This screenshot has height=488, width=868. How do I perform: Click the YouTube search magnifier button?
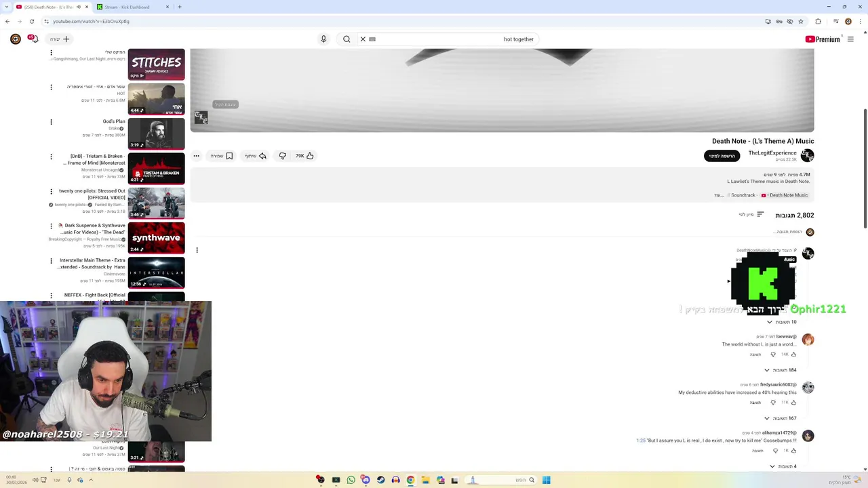coord(347,39)
